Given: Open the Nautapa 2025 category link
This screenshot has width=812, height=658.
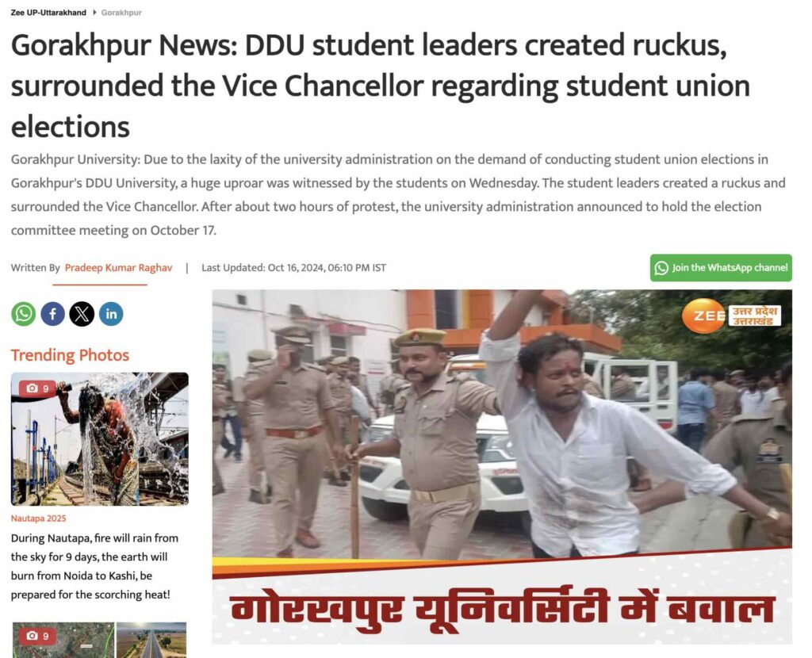Looking at the screenshot, I should pyautogui.click(x=38, y=518).
